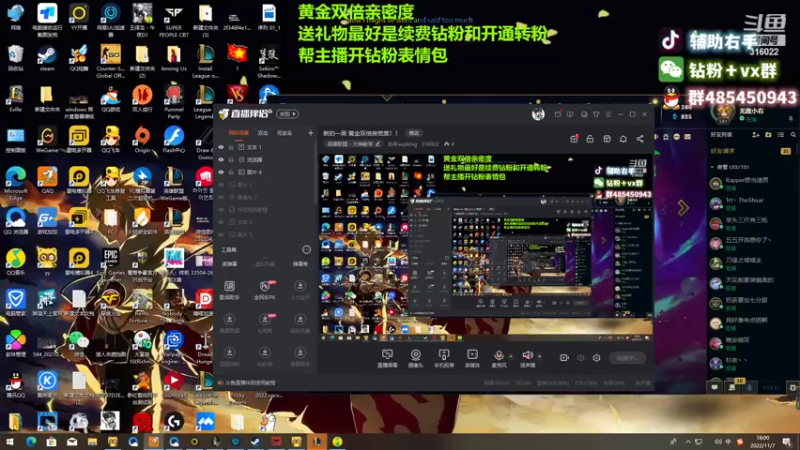Open the steam desktop icon
Image resolution: width=800 pixels, height=450 pixels.
46,59
